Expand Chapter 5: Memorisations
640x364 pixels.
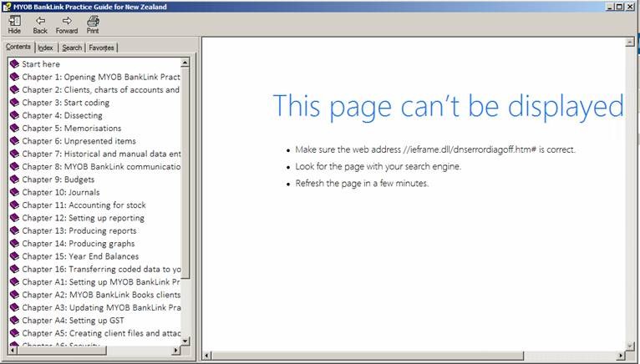(71, 129)
